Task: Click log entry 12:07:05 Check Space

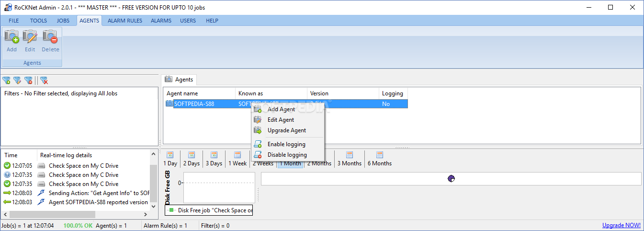Action: [76, 166]
